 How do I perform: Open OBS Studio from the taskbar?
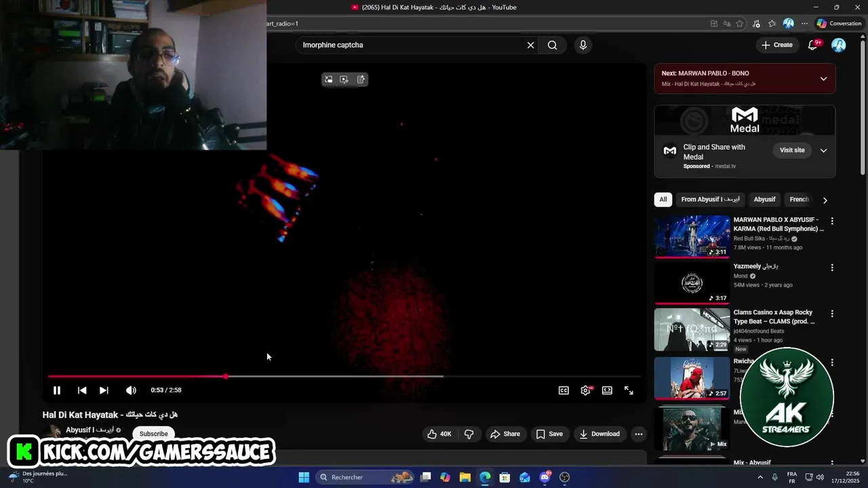tap(564, 477)
